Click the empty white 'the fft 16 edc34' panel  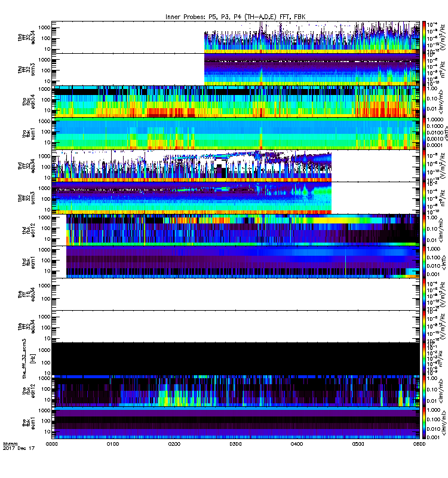[235, 295]
